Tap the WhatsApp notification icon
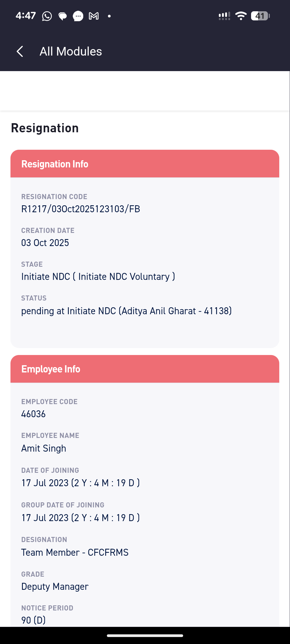The image size is (290, 644). 47,16
